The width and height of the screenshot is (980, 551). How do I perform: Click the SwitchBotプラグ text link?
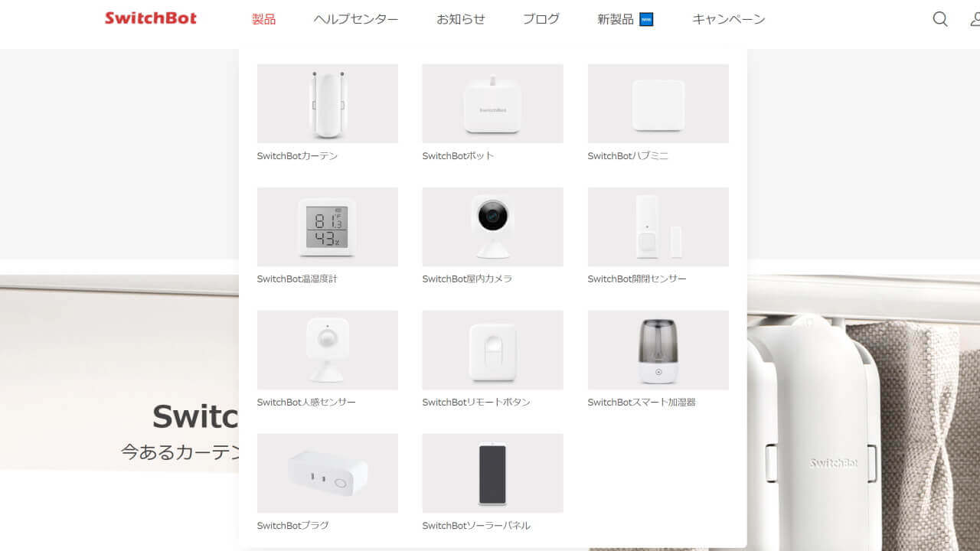(x=293, y=526)
